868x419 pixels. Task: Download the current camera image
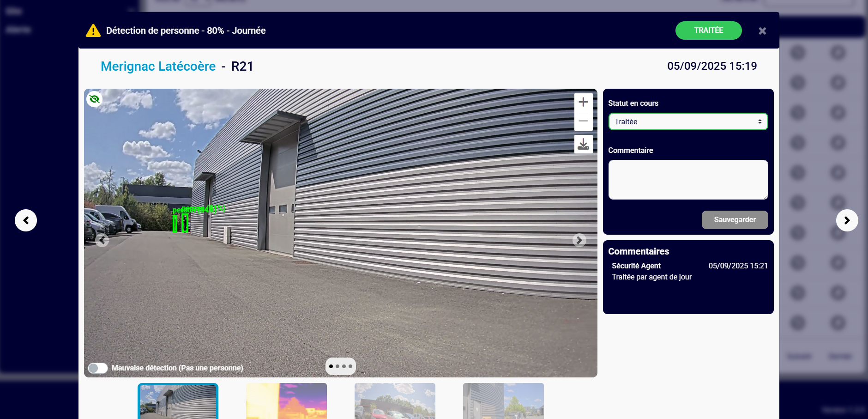point(583,144)
